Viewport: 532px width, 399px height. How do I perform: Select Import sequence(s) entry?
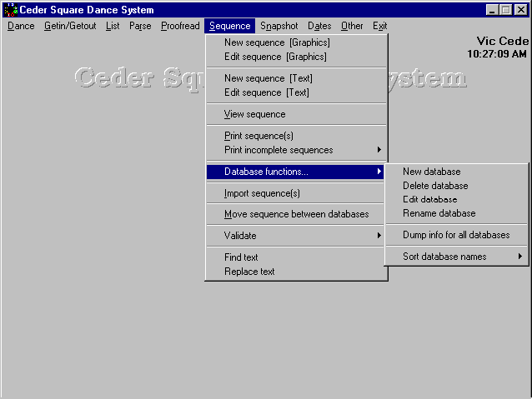(x=295, y=193)
